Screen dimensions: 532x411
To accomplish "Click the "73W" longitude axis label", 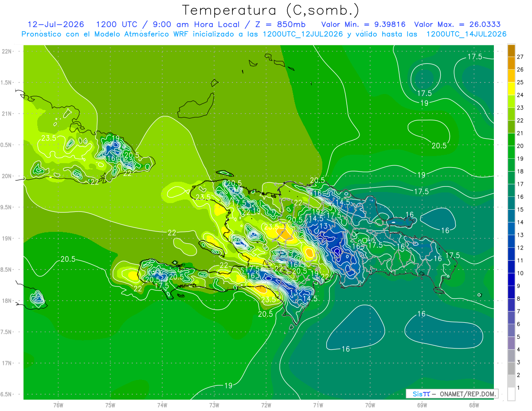I will point(214,405).
